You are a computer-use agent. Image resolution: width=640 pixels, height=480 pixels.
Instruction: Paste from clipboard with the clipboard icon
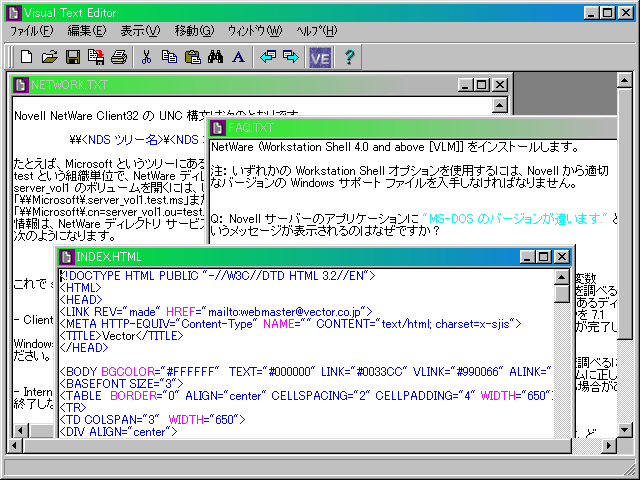tap(192, 57)
